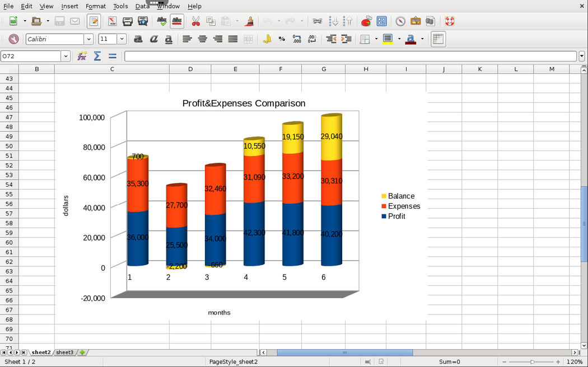Toggle AutoSpellcheck on or off
The width and height of the screenshot is (588, 367).
coord(177,21)
